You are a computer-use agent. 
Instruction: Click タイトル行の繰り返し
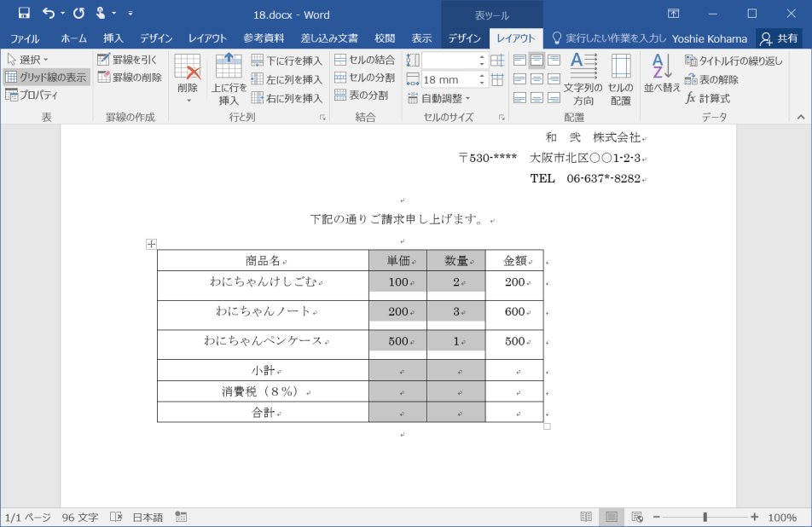734,61
